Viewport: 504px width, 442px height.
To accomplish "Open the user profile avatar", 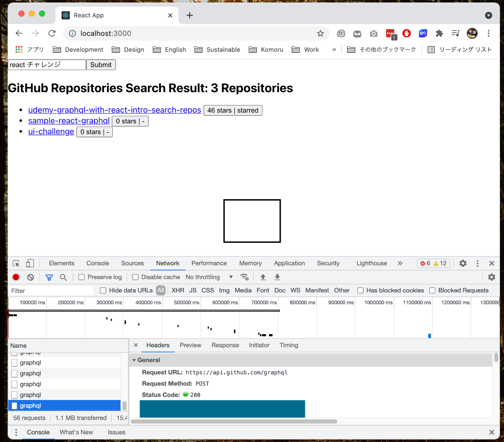I will point(472,33).
